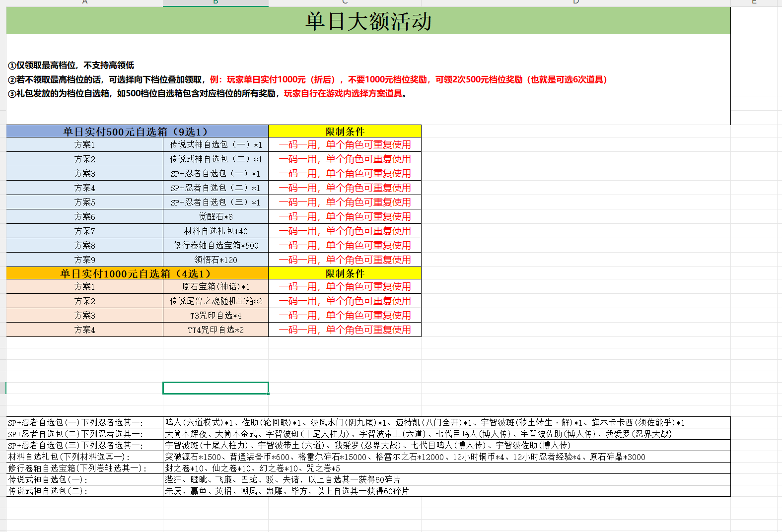Viewport: 782px width, 532px height.
Task: Select the 方案9 cell
Action: pyautogui.click(x=84, y=260)
